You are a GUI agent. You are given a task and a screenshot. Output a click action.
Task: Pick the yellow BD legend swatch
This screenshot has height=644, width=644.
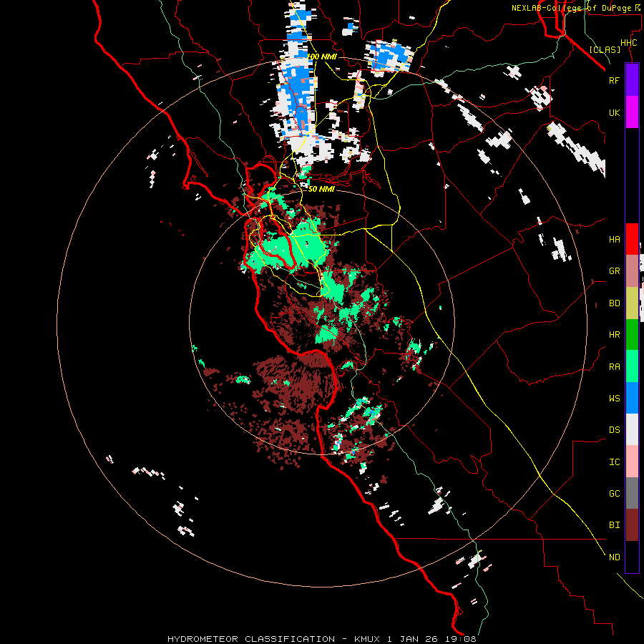pos(632,303)
